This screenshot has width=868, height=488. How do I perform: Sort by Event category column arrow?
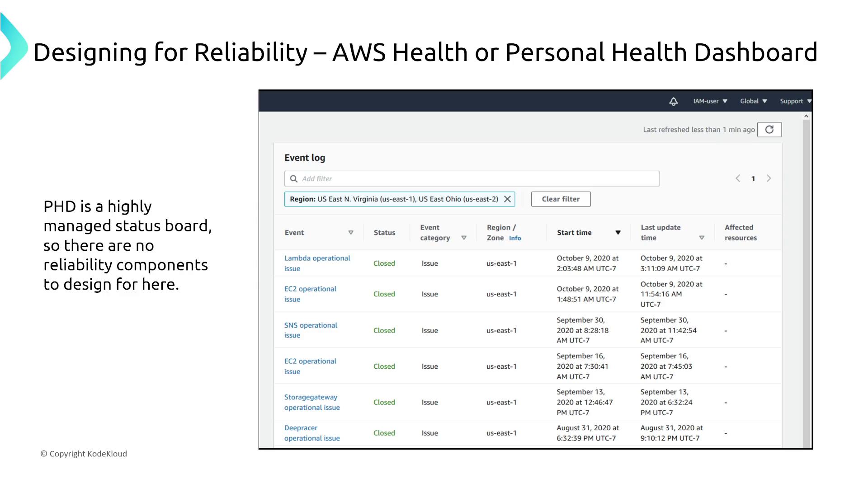coord(463,238)
